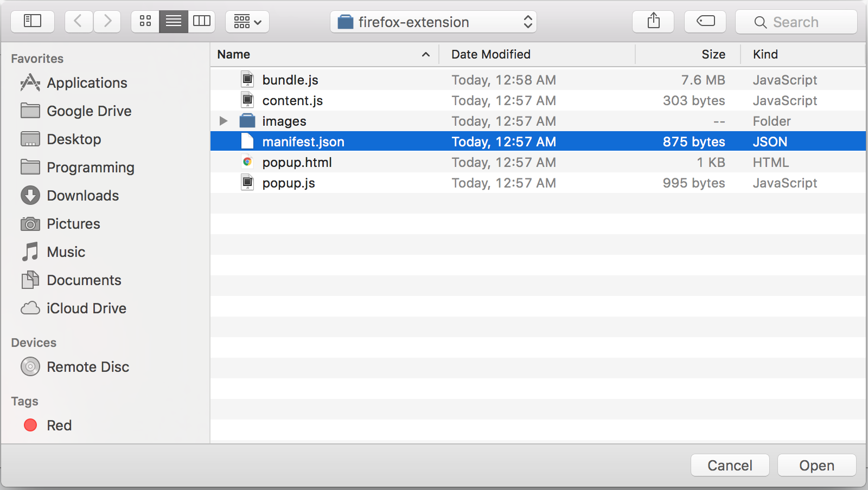Select the popup.js file name
Viewport: 868px width, 490px height.
pos(289,183)
